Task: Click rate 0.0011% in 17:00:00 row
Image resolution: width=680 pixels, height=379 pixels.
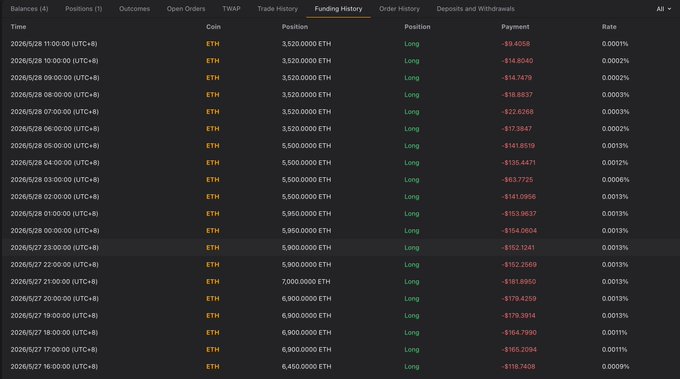Action: (615, 350)
